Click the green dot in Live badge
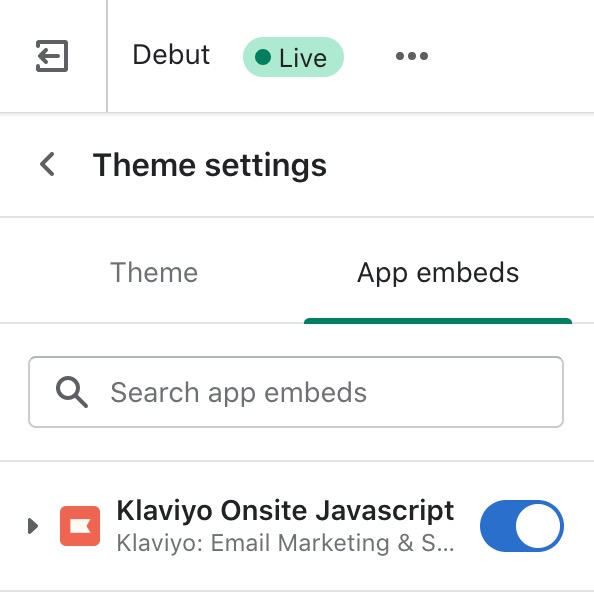594x592 pixels. [x=263, y=57]
